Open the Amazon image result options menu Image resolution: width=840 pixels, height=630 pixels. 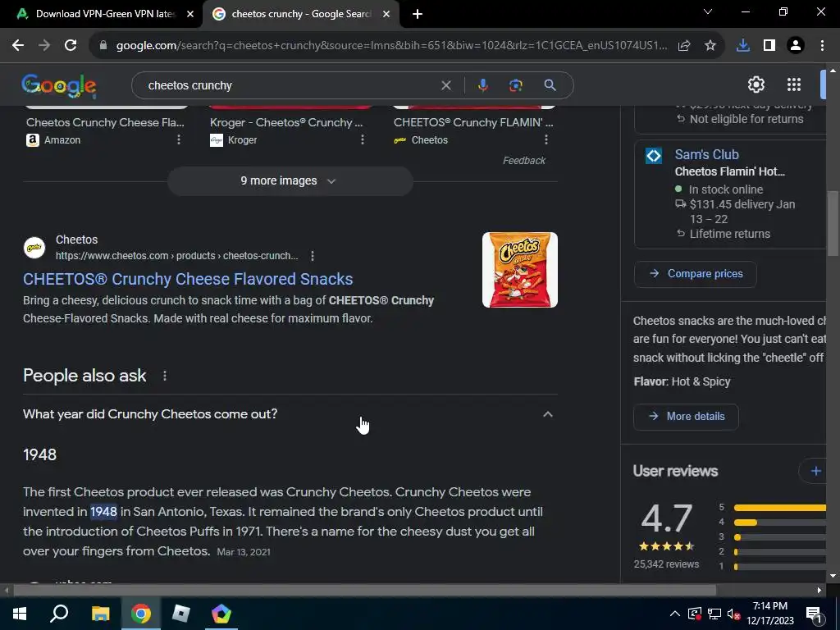[x=179, y=139]
